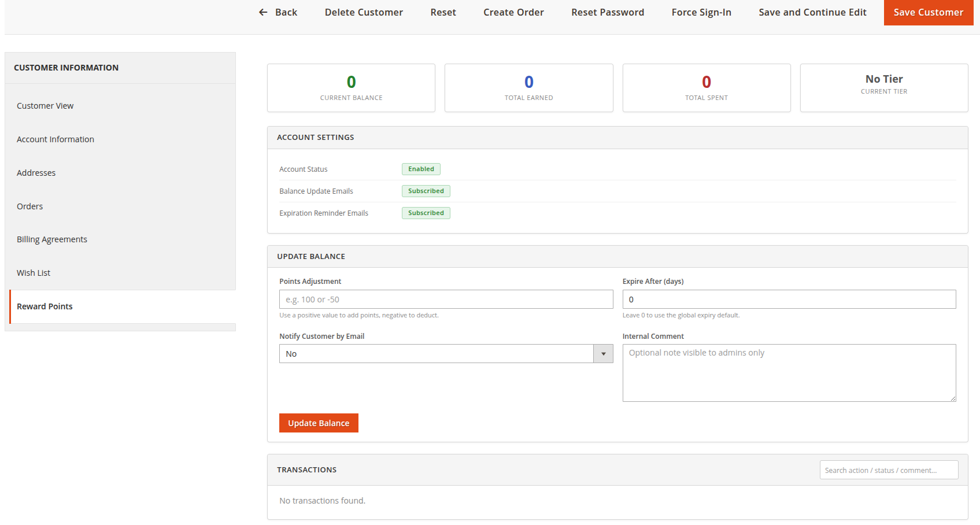Click the Back arrow icon
The height and width of the screenshot is (525, 980).
tap(263, 12)
